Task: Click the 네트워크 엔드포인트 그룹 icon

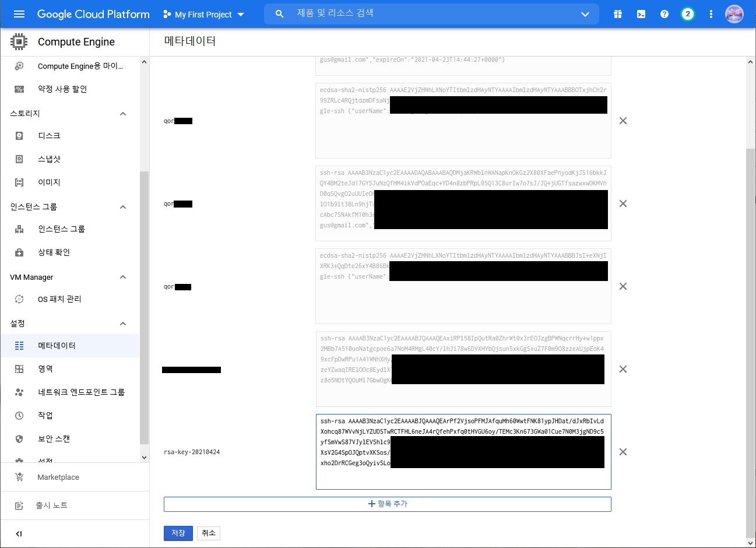Action: point(19,392)
